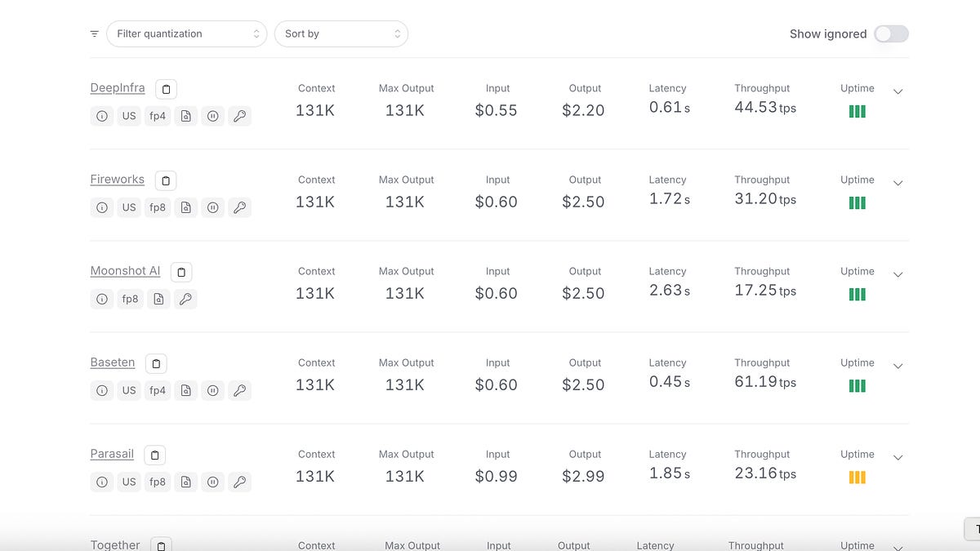Click Baseten's 61.19 tps throughput value
This screenshot has height=551, width=980.
[x=765, y=381]
